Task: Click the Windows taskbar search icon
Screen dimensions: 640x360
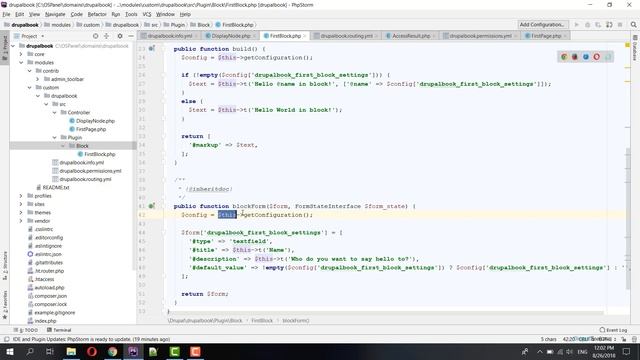Action: pos(30,351)
